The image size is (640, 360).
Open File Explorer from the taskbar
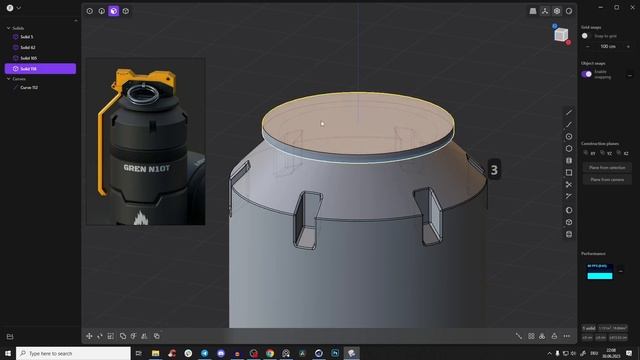tap(156, 353)
